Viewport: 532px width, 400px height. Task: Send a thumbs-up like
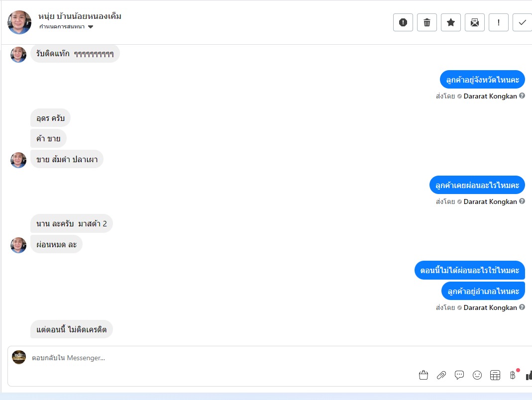tap(529, 375)
